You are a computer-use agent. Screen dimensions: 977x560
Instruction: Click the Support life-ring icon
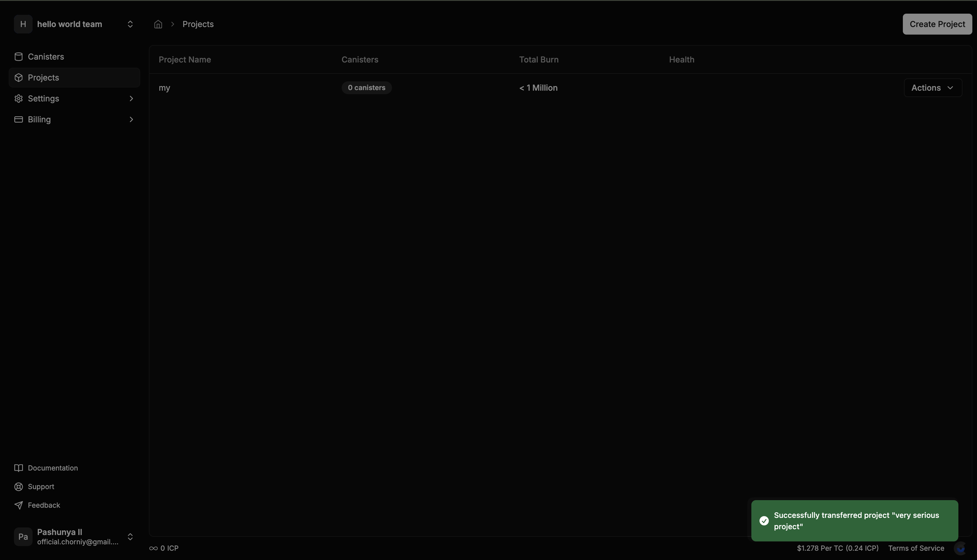18,486
